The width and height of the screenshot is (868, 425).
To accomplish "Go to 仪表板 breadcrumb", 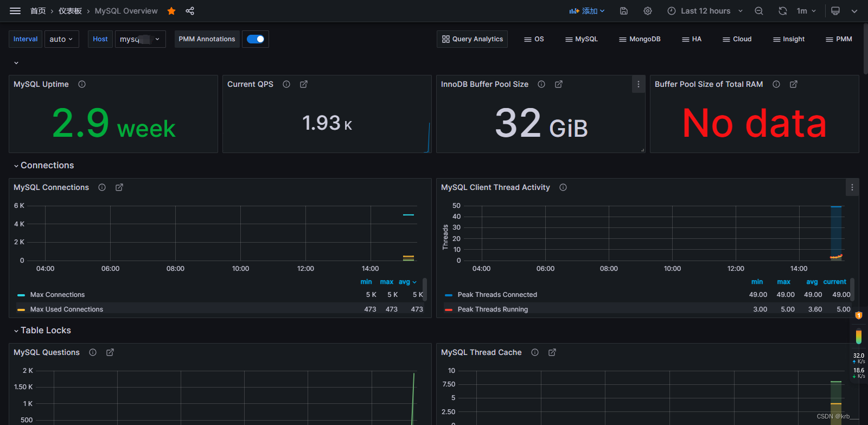I will (x=70, y=11).
